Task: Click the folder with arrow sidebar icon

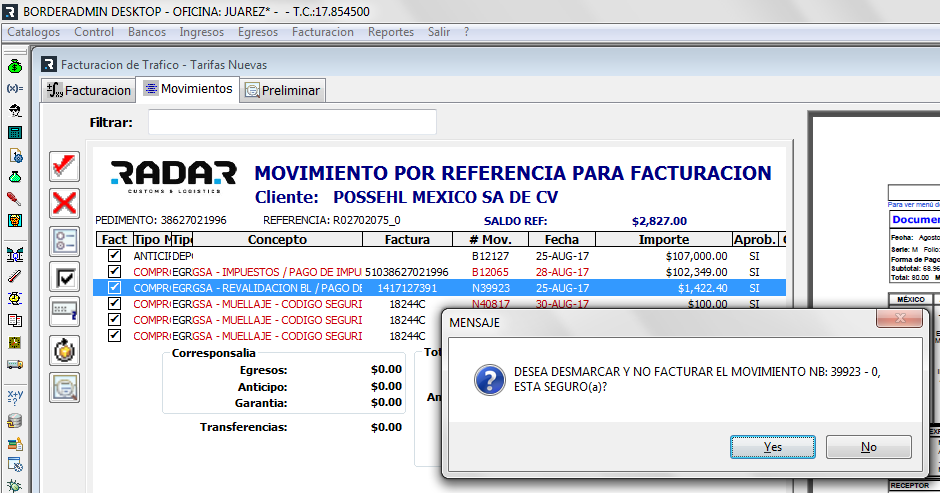Action: (15, 444)
